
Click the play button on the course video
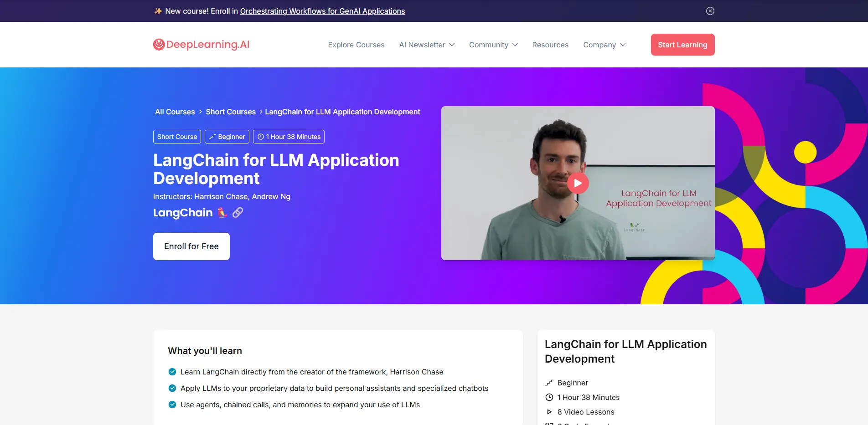pos(578,183)
